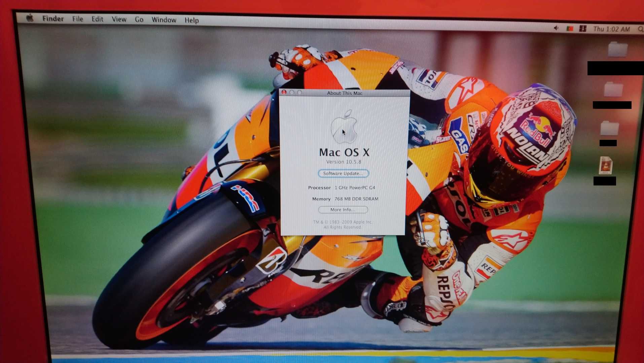The image size is (644, 363).
Task: Open the Edit menu
Action: tap(97, 19)
